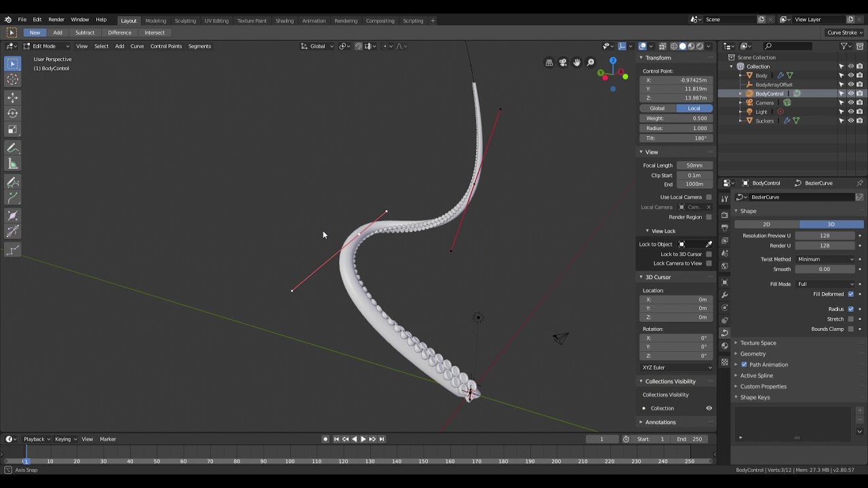Check the Bounds Clamp checkbox
The image size is (868, 488).
[851, 329]
